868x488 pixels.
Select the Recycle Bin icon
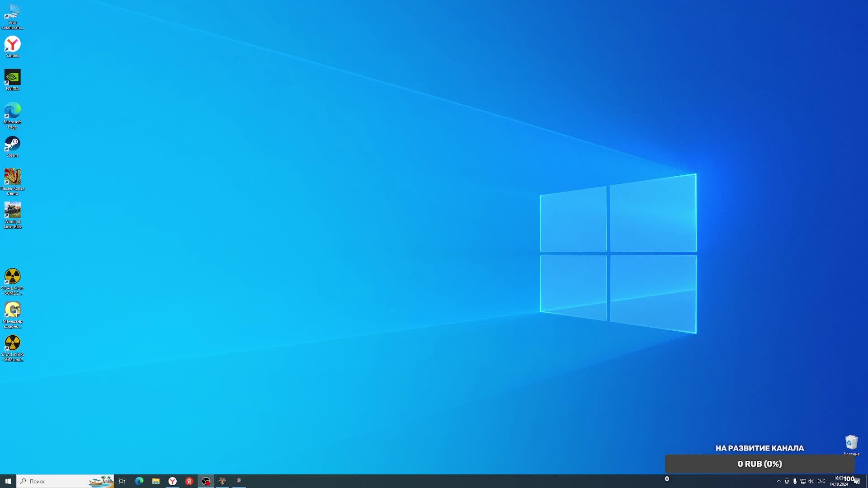pos(851,442)
